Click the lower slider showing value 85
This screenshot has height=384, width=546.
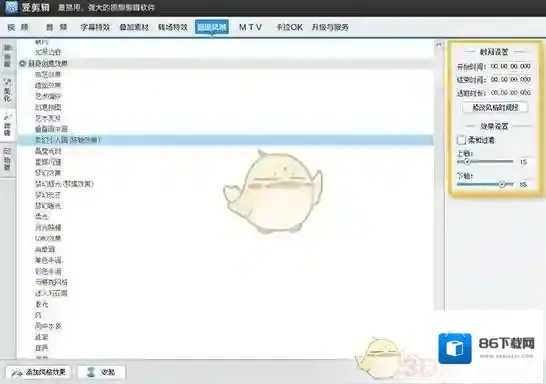[485, 184]
